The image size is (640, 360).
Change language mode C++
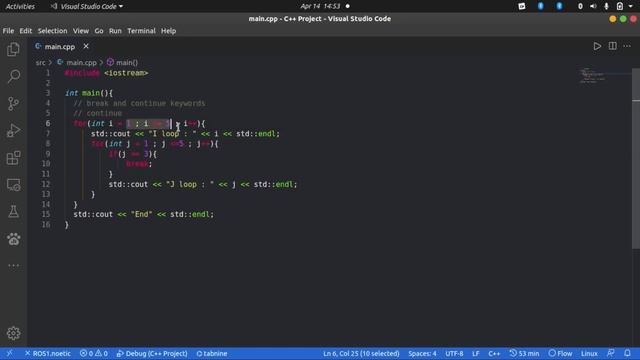(494, 353)
